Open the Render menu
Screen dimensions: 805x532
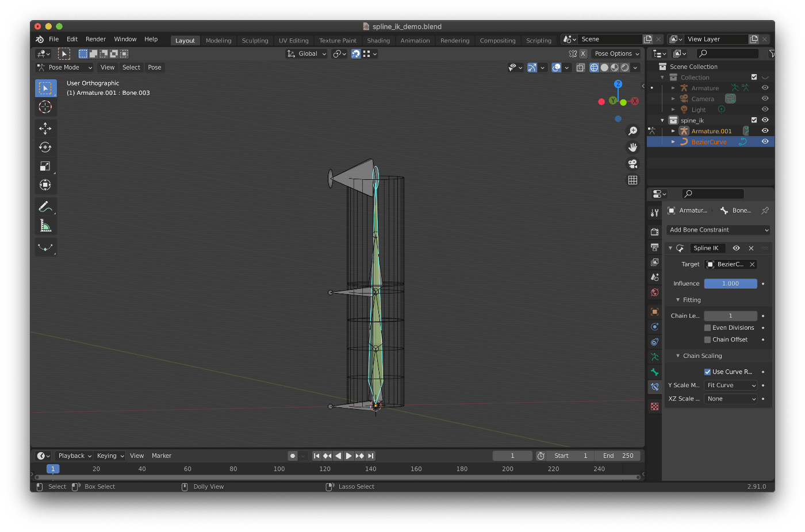pos(95,39)
